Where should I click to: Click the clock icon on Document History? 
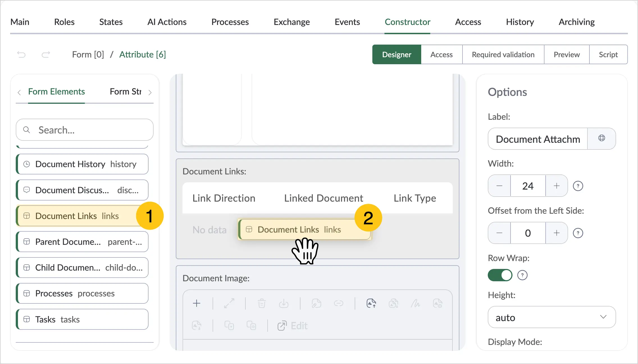pos(27,164)
